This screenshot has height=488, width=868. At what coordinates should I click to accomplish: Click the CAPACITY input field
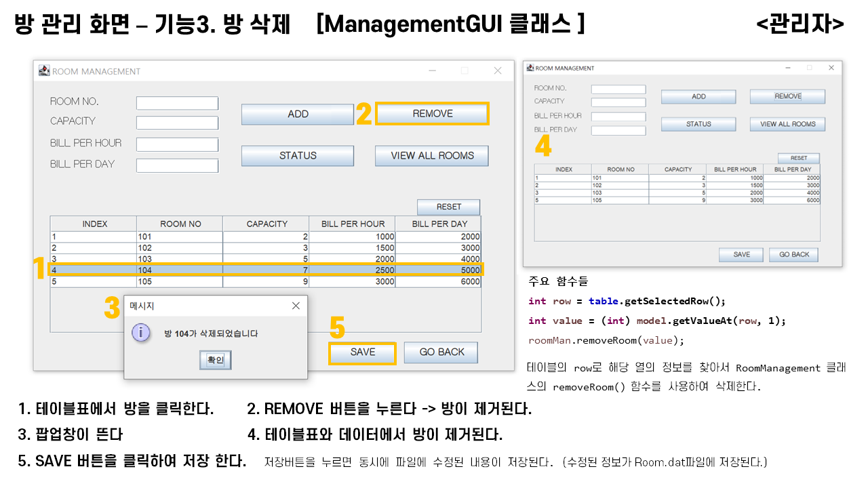(177, 123)
